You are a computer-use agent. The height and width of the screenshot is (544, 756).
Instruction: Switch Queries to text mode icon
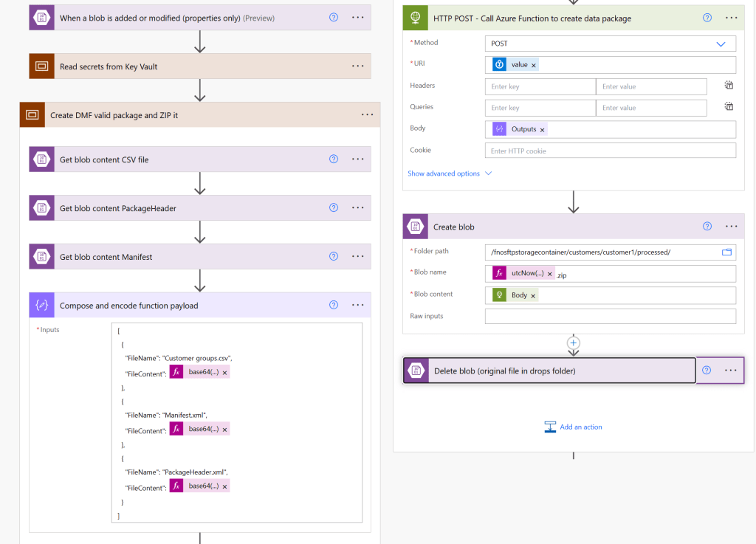(x=728, y=107)
